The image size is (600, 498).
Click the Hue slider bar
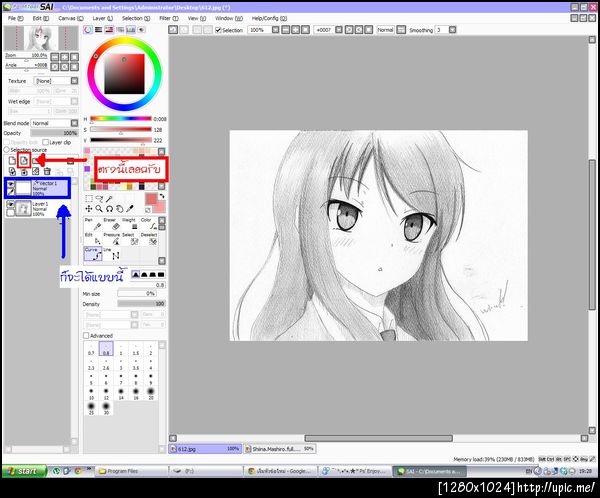(x=121, y=119)
